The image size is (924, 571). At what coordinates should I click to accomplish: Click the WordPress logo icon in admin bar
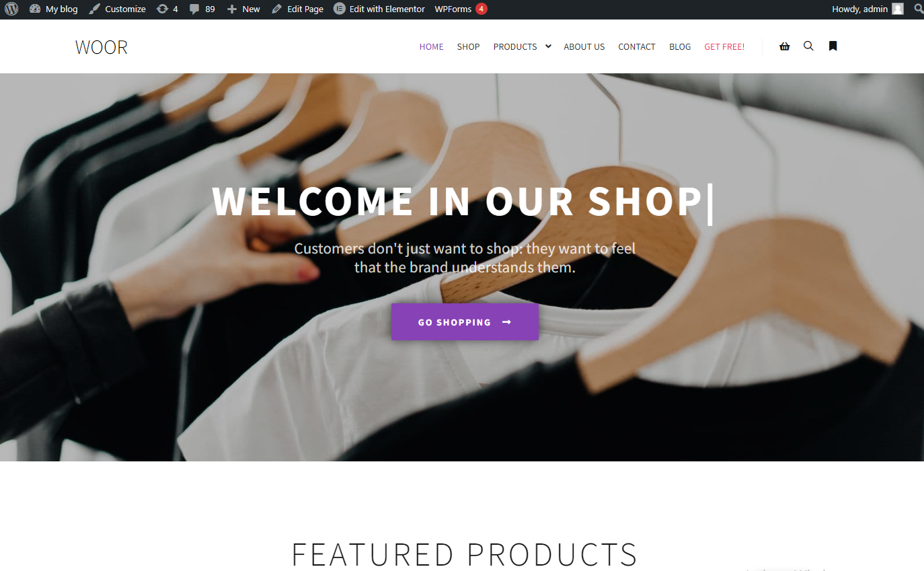click(11, 9)
